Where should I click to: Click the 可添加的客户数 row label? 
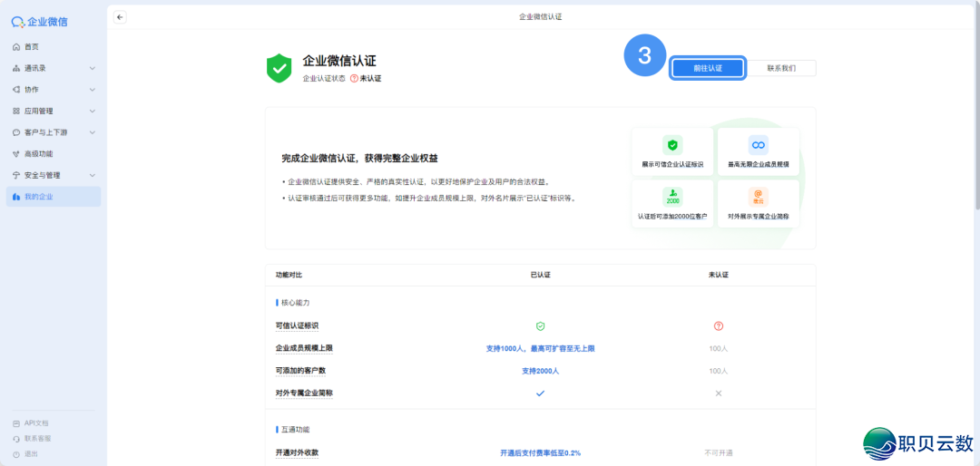click(x=300, y=371)
